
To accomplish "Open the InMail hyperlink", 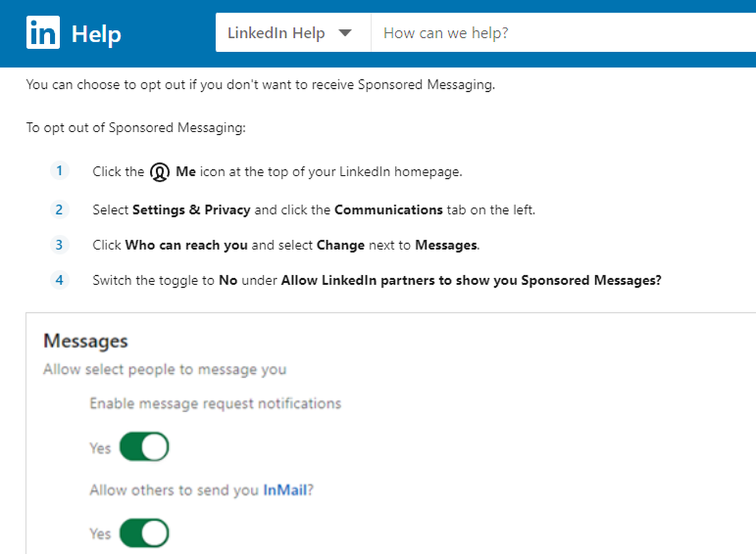I will [285, 490].
